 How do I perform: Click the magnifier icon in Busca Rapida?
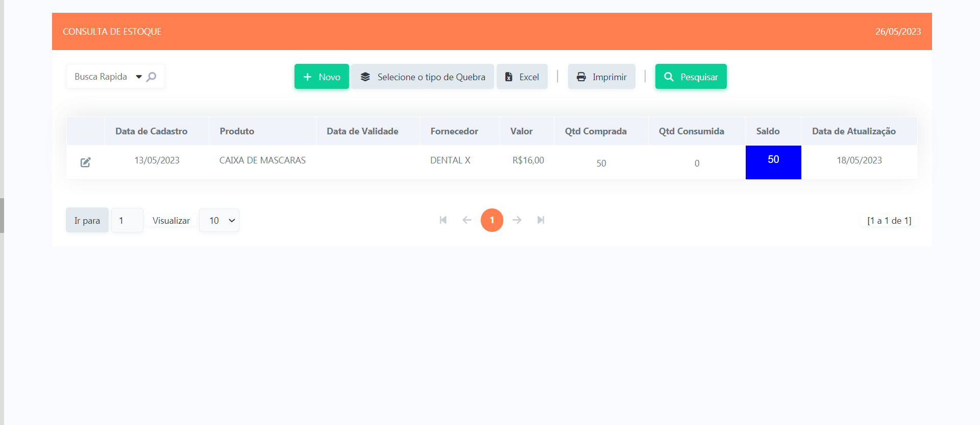(151, 77)
